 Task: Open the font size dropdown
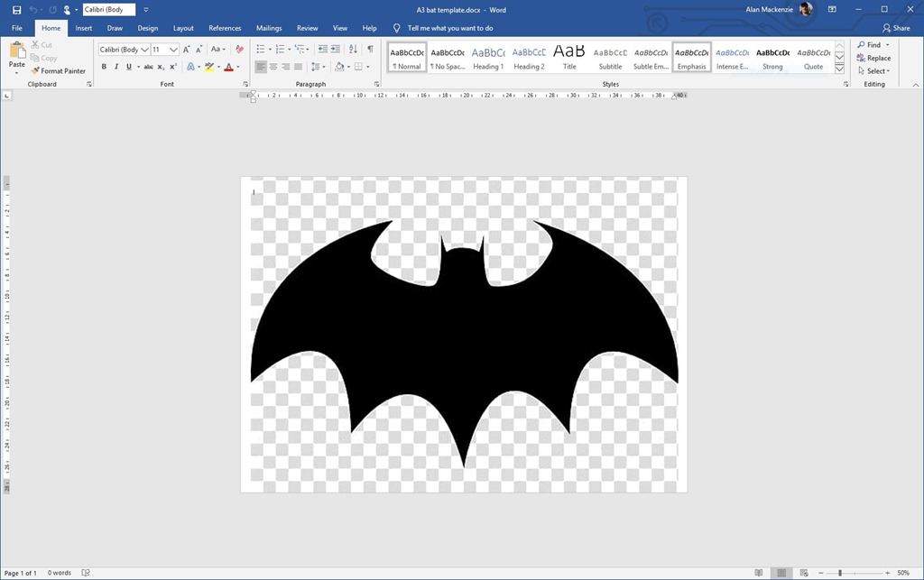coord(173,50)
